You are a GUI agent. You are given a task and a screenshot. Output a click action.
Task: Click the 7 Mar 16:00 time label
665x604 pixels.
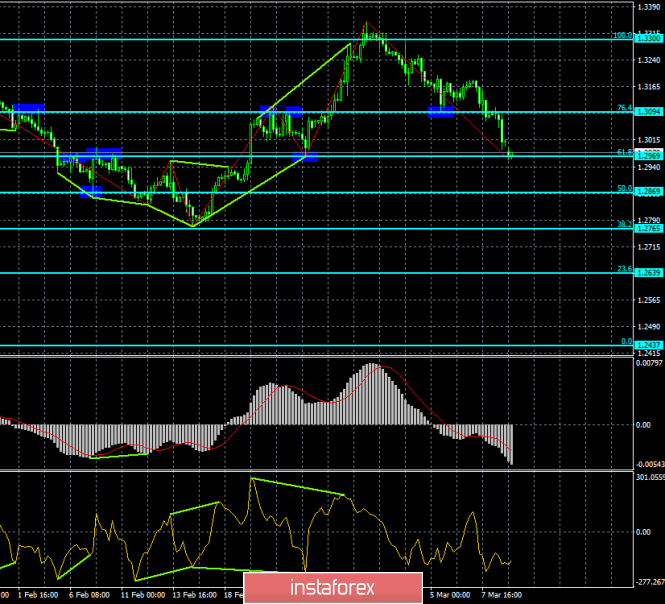click(510, 594)
